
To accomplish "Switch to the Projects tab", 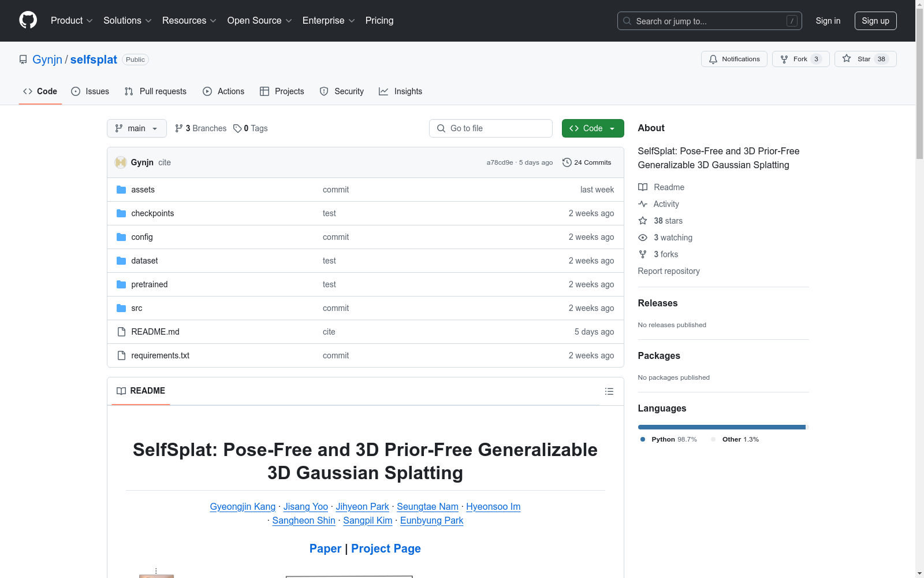I will coord(282,91).
